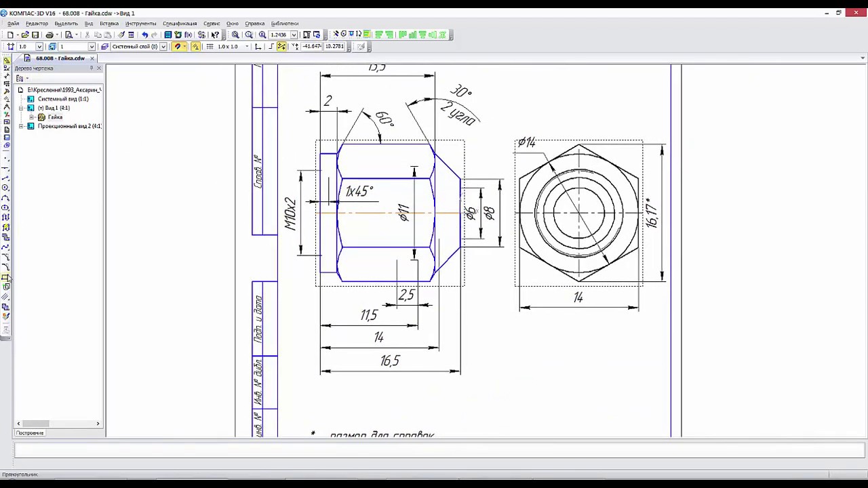Click the Print icon

click(x=49, y=35)
